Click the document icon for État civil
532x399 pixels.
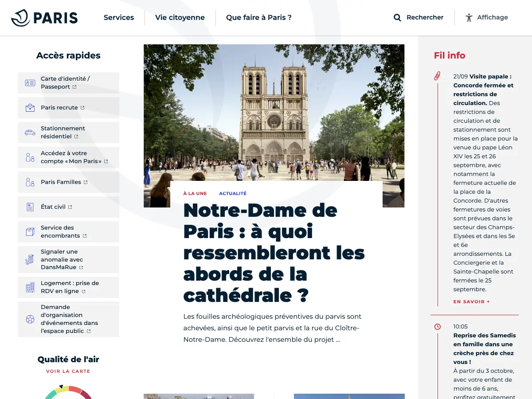(30, 207)
